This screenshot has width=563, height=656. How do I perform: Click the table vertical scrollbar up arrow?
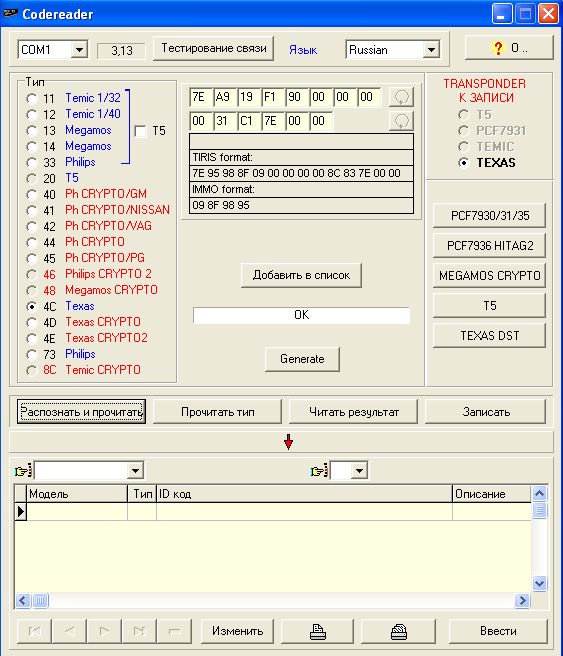tap(540, 494)
